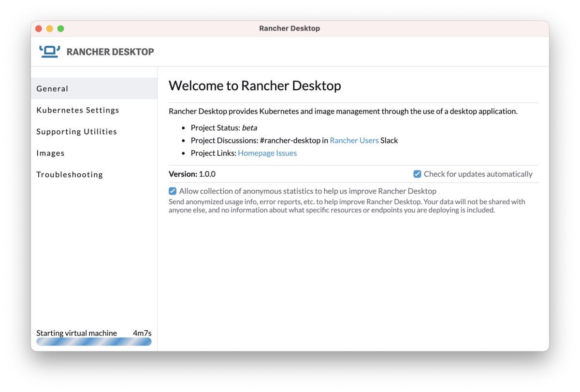
Task: Click the Starting virtual machine status label
Action: [76, 333]
